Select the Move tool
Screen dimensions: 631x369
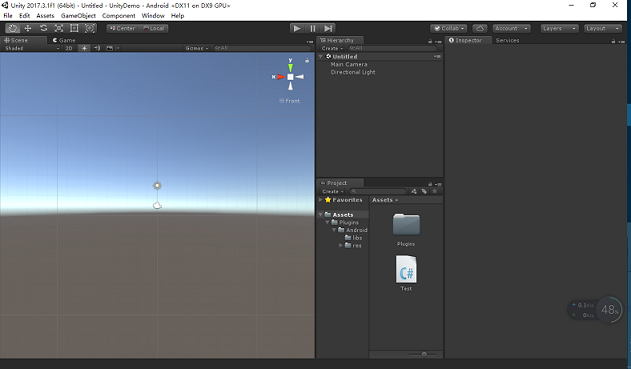pyautogui.click(x=28, y=28)
